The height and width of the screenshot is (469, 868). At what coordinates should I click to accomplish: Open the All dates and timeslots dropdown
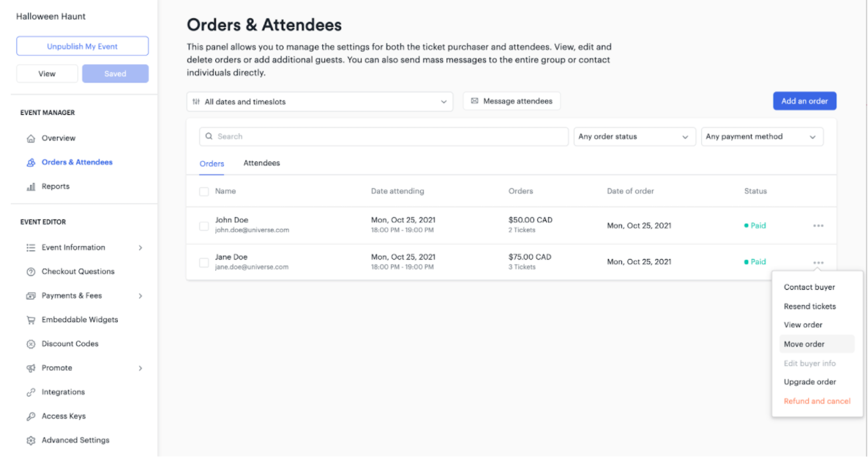click(319, 102)
